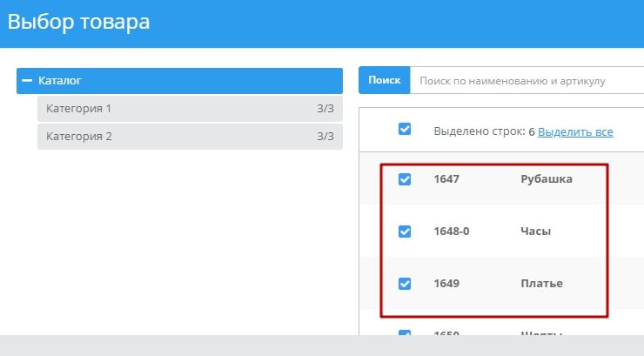Click the Выделить все link
The width and height of the screenshot is (644, 356).
(x=575, y=132)
